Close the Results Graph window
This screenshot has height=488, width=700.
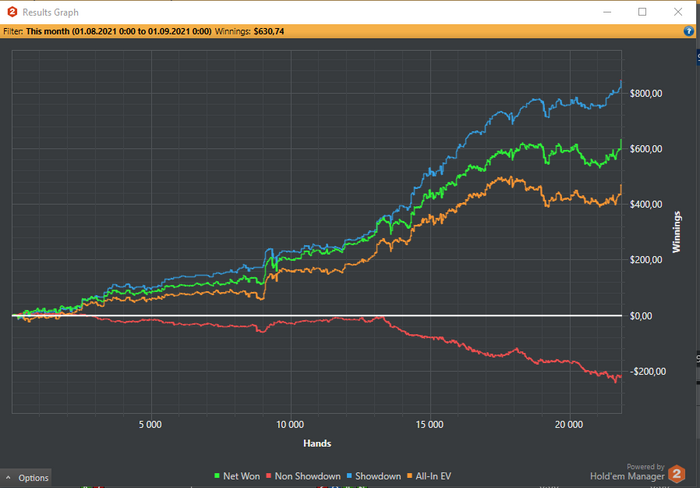click(678, 12)
